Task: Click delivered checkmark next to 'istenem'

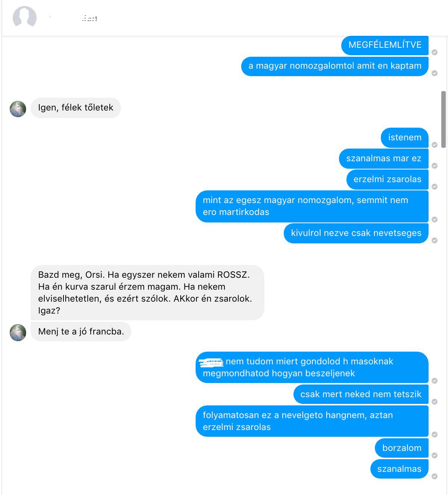Action: 435,145
